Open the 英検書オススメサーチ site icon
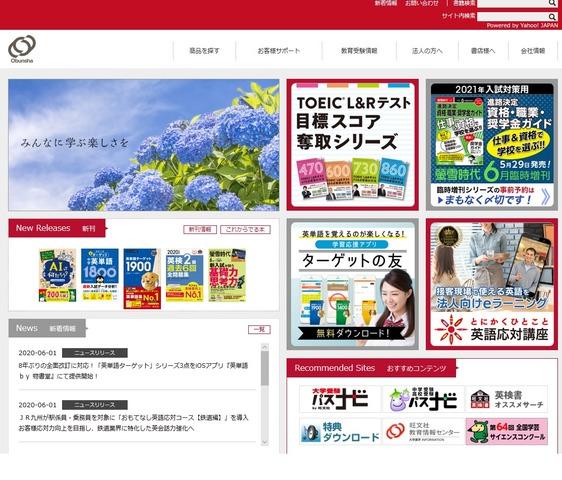562x480 pixels. [x=507, y=399]
